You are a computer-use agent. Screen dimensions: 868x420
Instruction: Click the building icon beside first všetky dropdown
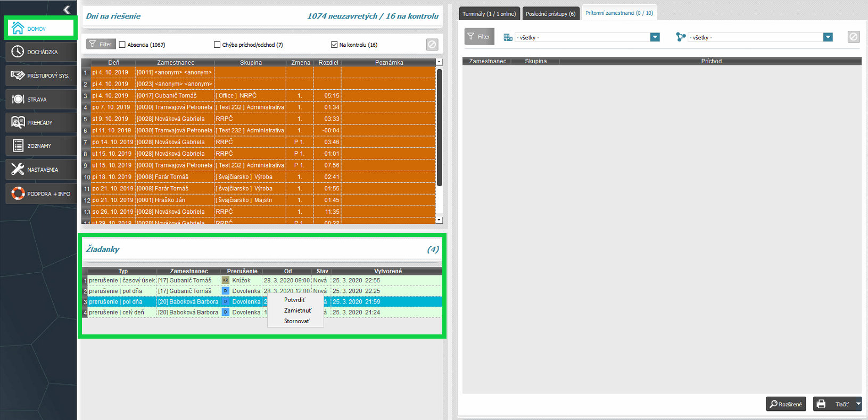[x=508, y=37]
